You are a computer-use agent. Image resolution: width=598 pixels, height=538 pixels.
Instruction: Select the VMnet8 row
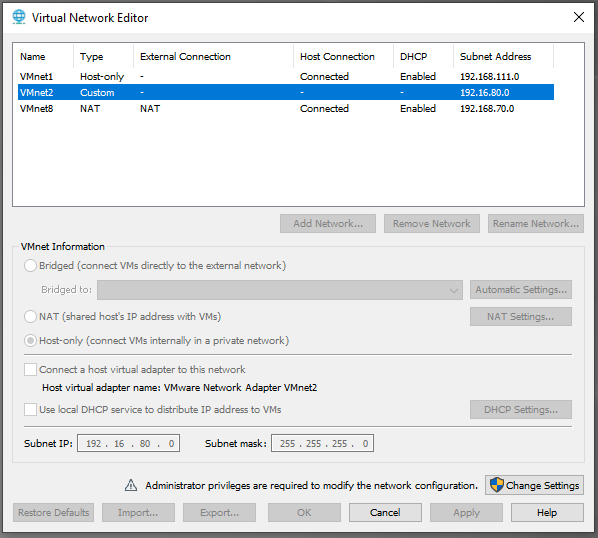click(286, 109)
